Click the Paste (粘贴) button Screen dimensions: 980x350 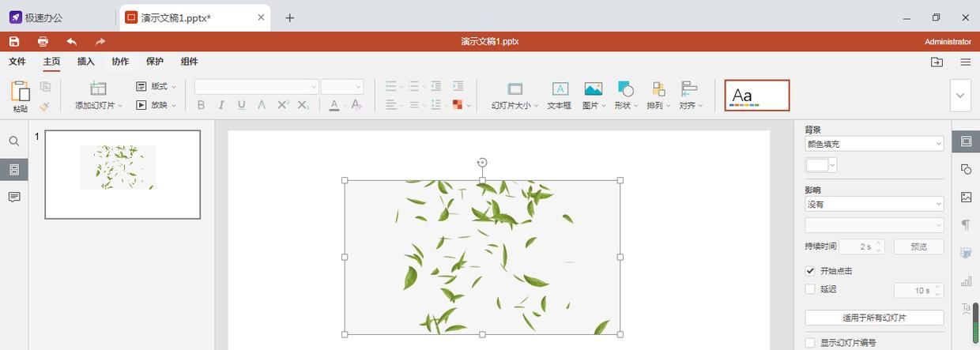[x=20, y=97]
